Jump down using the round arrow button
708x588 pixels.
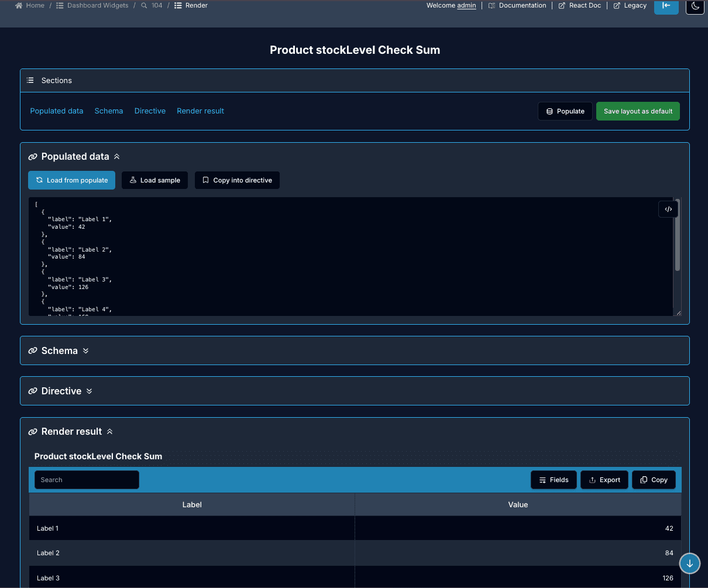pyautogui.click(x=690, y=563)
